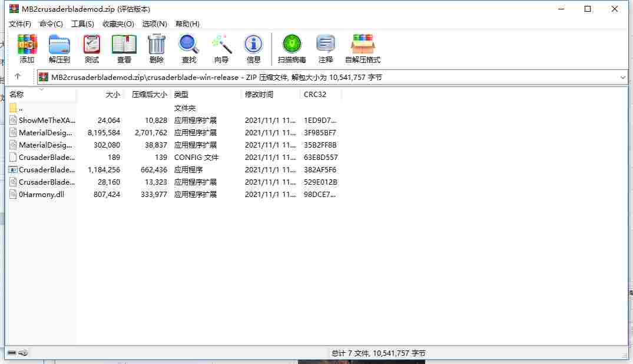Click the Comment (注释) icon
Screen dimensions: 633x364
pos(326,44)
